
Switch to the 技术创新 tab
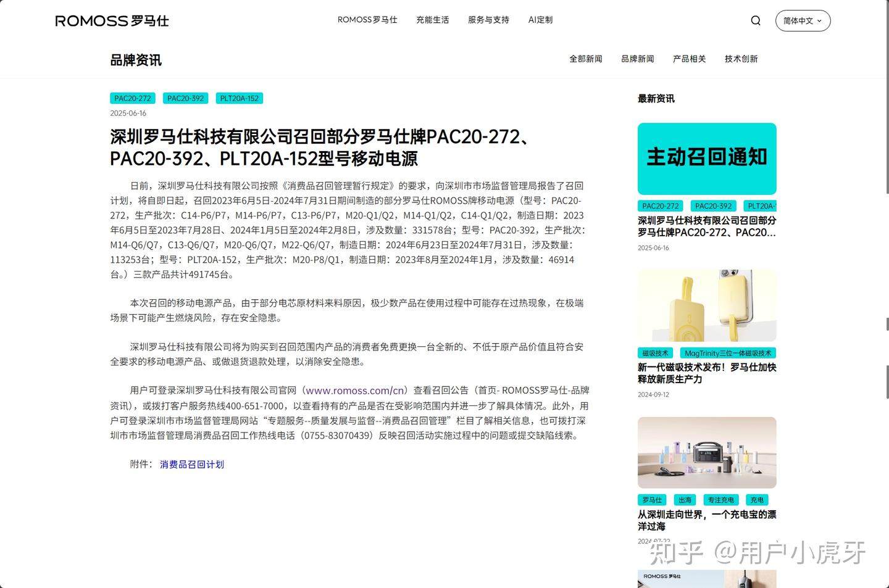click(x=741, y=59)
